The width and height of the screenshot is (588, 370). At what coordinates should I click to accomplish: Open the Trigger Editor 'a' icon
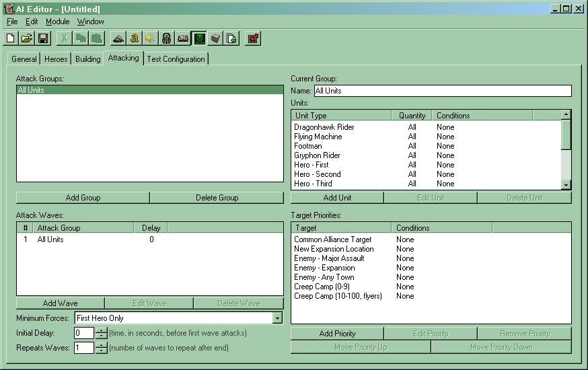click(135, 38)
